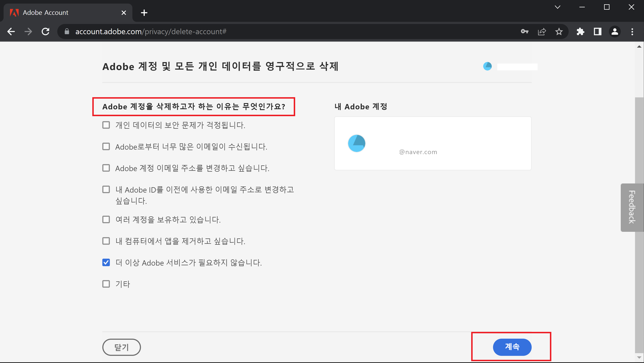
Task: Click the 계속 (Continue) button
Action: pyautogui.click(x=512, y=347)
